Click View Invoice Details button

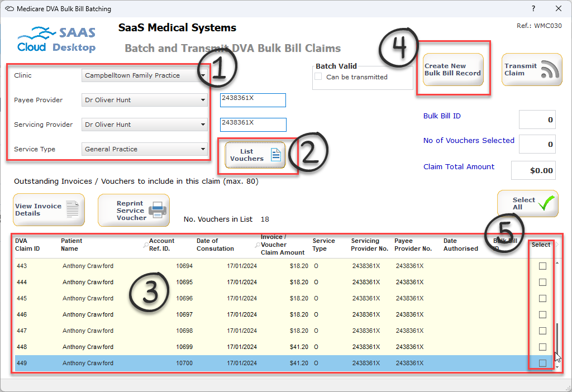pyautogui.click(x=49, y=209)
